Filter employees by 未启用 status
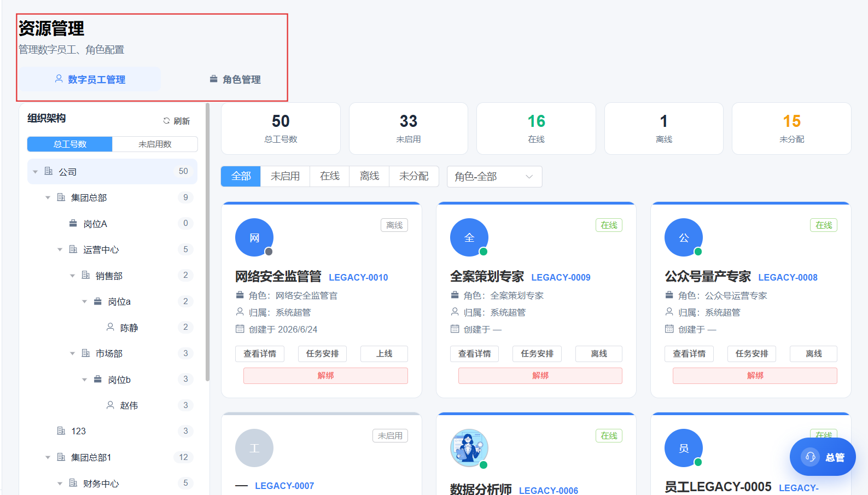This screenshot has height=495, width=868. [286, 176]
